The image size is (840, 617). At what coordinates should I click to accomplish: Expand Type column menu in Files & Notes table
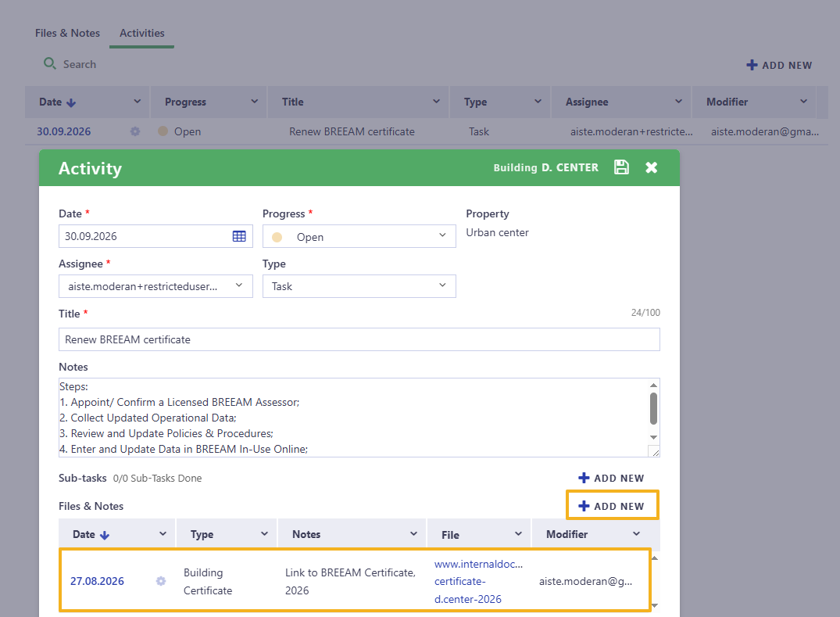pyautogui.click(x=265, y=534)
